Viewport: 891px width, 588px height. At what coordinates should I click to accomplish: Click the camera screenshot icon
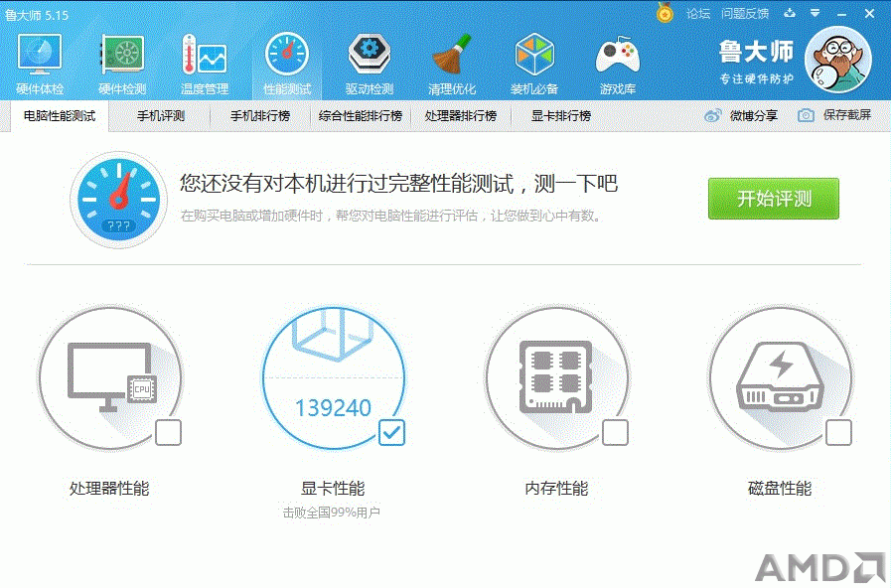[806, 115]
